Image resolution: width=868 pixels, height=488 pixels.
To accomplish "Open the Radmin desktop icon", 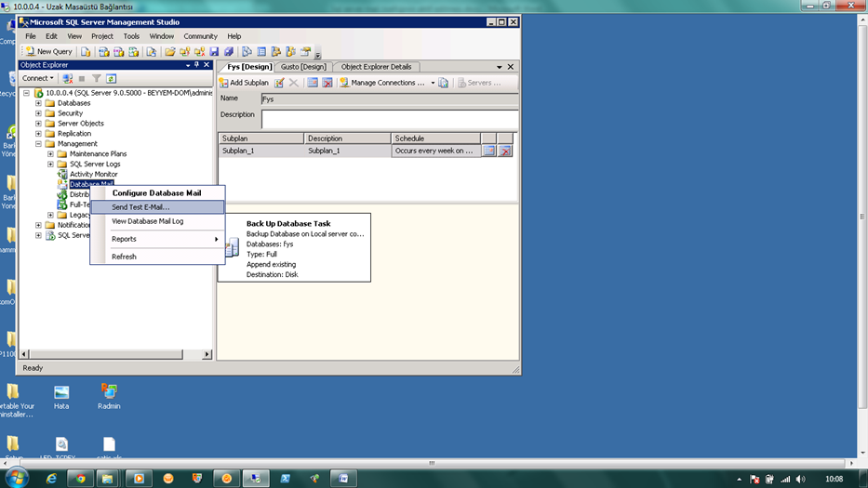I will pyautogui.click(x=109, y=397).
